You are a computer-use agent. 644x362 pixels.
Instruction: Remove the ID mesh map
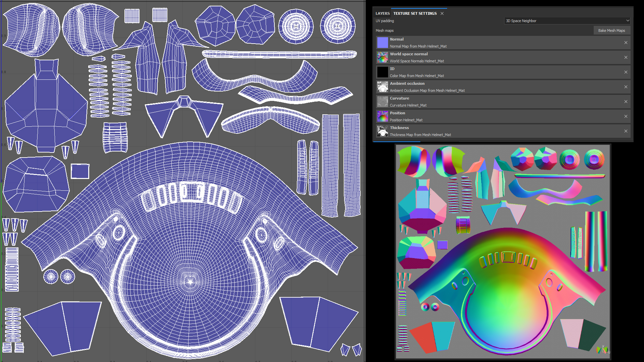626,72
